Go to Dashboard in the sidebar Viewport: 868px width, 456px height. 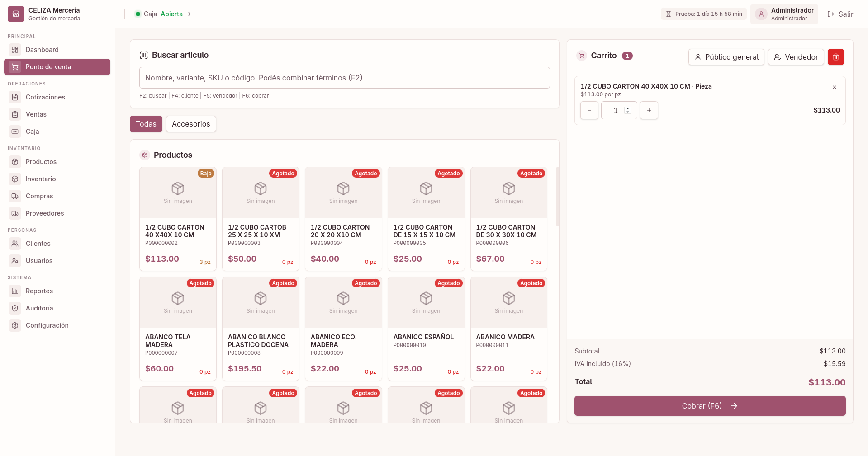(x=57, y=50)
